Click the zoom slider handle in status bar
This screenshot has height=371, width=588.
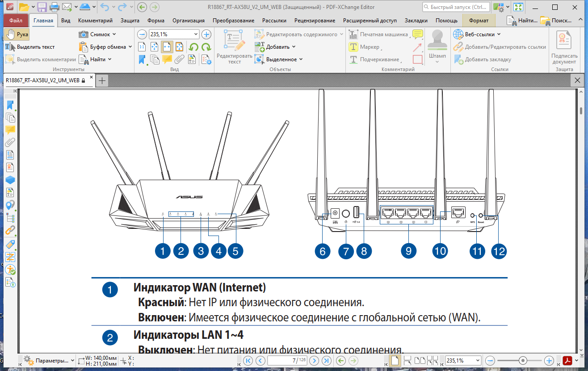[x=523, y=360]
